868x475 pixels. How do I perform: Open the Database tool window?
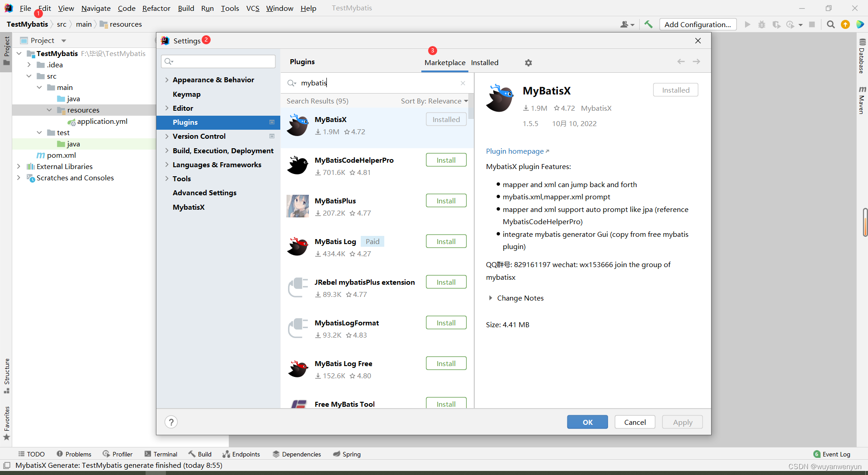862,56
